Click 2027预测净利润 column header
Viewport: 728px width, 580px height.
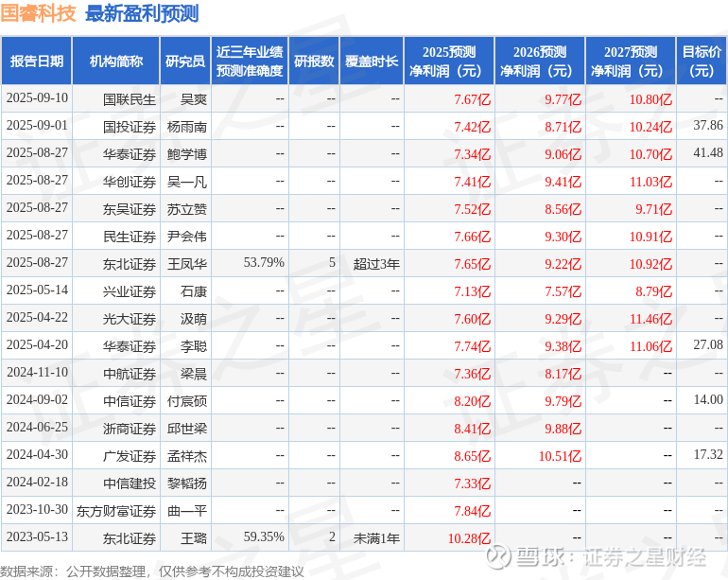(631, 61)
